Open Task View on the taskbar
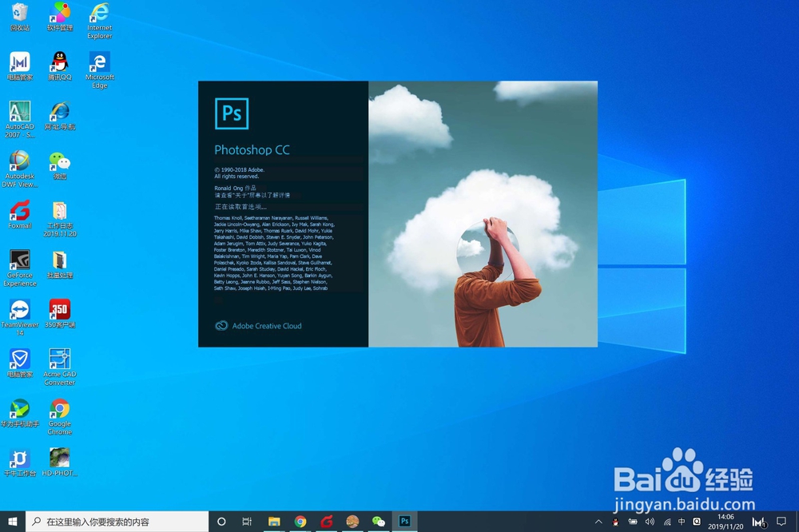The image size is (799, 532). coord(247,522)
